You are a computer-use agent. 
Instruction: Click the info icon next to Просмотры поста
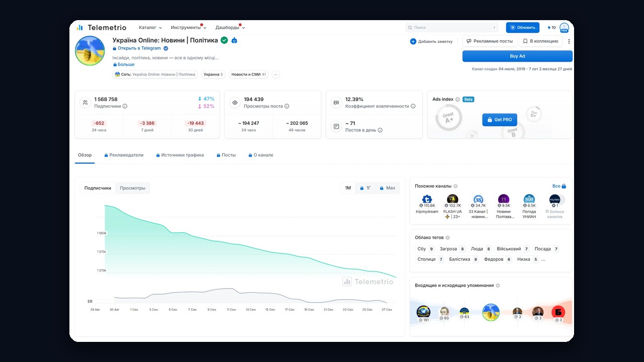click(x=287, y=106)
